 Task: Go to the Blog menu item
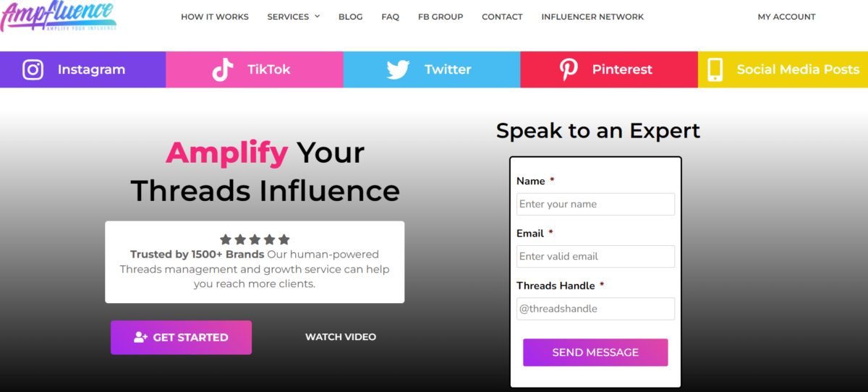point(351,17)
